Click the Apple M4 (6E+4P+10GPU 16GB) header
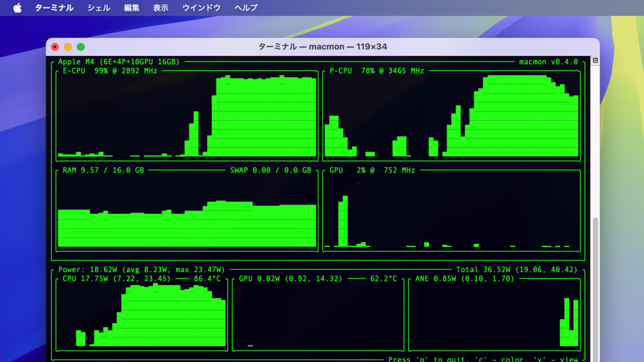 coord(119,62)
